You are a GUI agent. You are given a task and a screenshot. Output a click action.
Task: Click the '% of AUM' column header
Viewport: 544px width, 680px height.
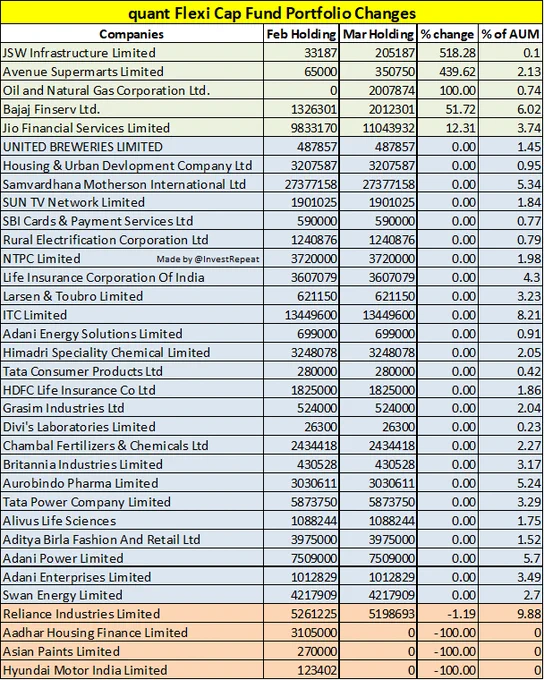pos(510,34)
